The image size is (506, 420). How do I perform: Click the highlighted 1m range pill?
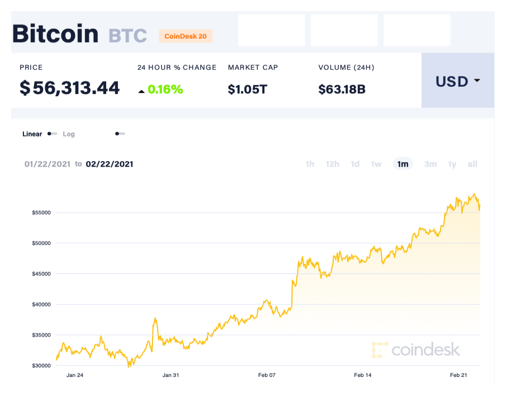click(403, 164)
